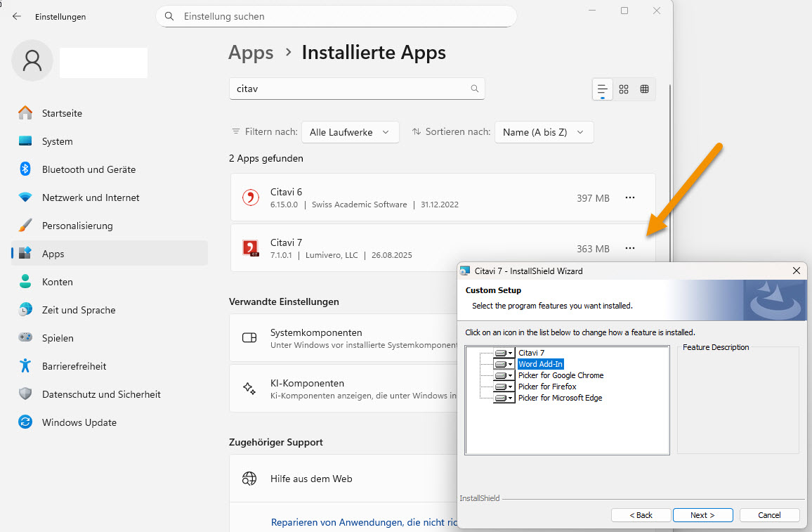
Task: Open the Filtern nach Alle Laufwerke dropdown
Action: (350, 132)
